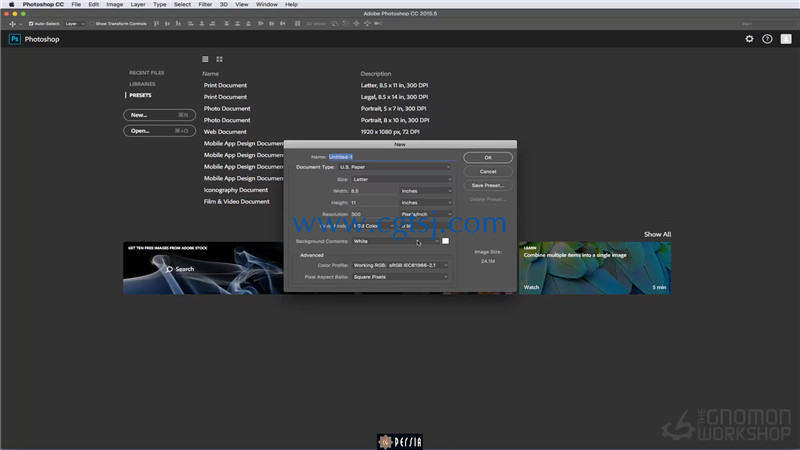Confirm the dialog with OK
Viewport: 800px width, 450px height.
(488, 158)
